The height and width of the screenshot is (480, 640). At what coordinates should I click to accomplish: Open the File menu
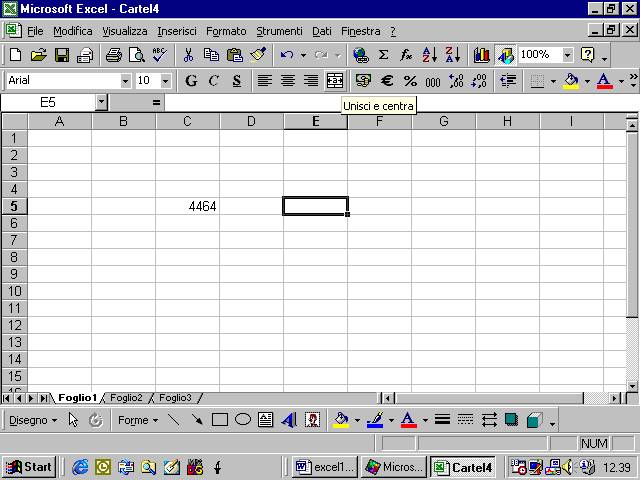[x=35, y=31]
